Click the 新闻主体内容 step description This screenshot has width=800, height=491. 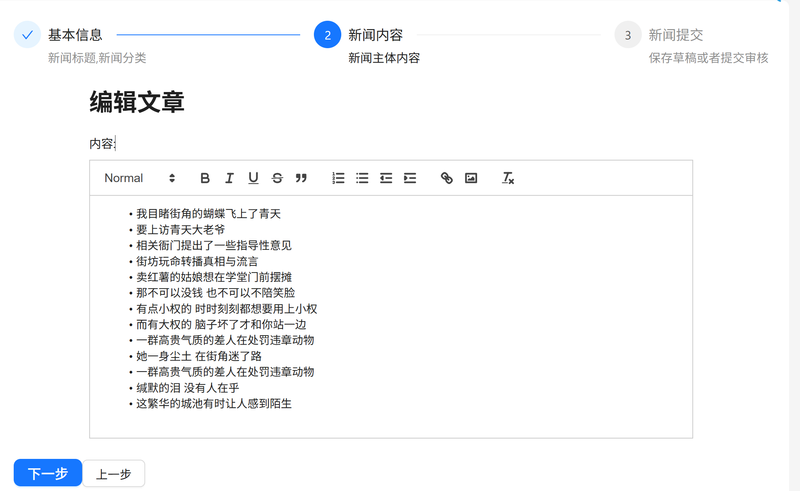point(384,58)
